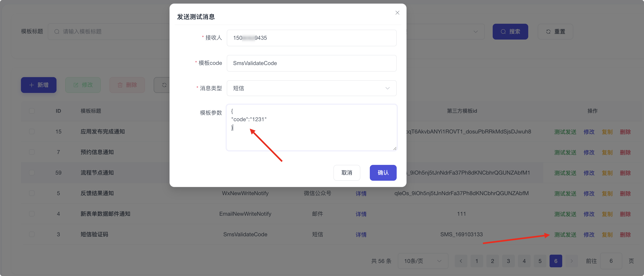Check the row for 预约信息通知
This screenshot has width=644, height=276.
pyautogui.click(x=32, y=152)
